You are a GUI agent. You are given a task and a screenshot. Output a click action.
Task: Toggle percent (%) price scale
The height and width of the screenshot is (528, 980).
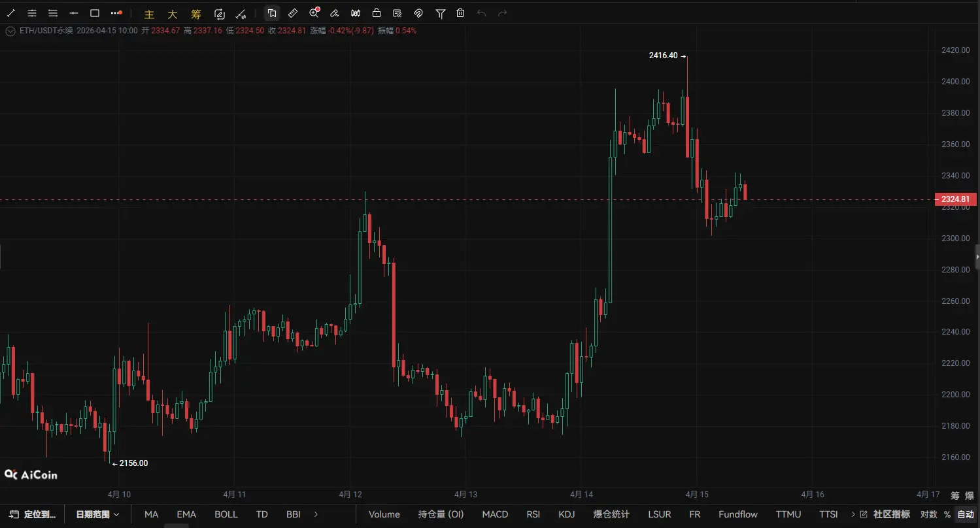(x=947, y=514)
